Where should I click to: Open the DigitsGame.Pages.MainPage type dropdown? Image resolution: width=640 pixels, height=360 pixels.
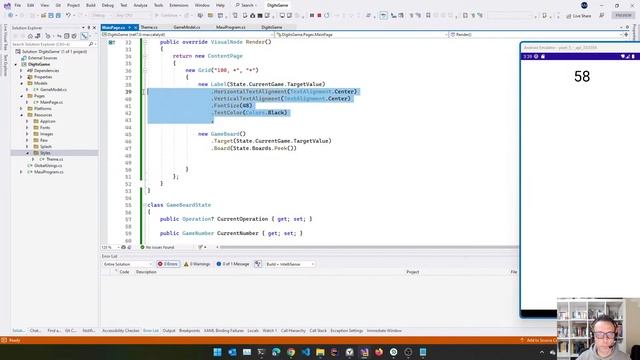click(361, 35)
